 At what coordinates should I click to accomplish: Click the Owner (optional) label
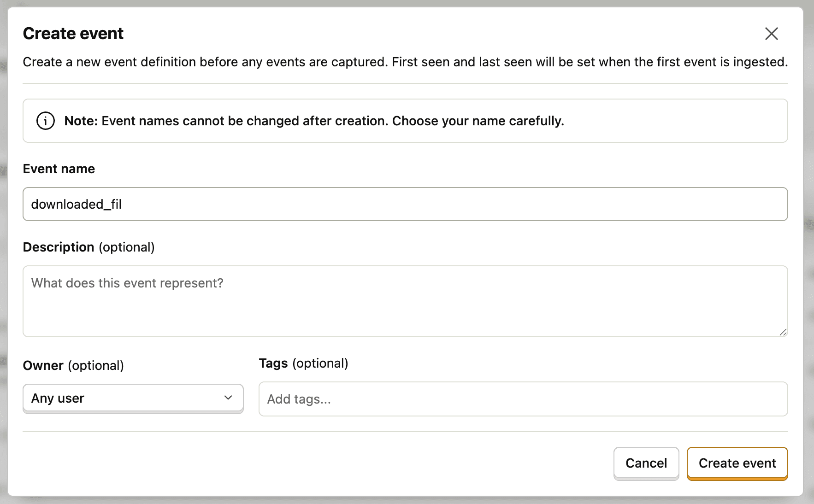pyautogui.click(x=73, y=365)
